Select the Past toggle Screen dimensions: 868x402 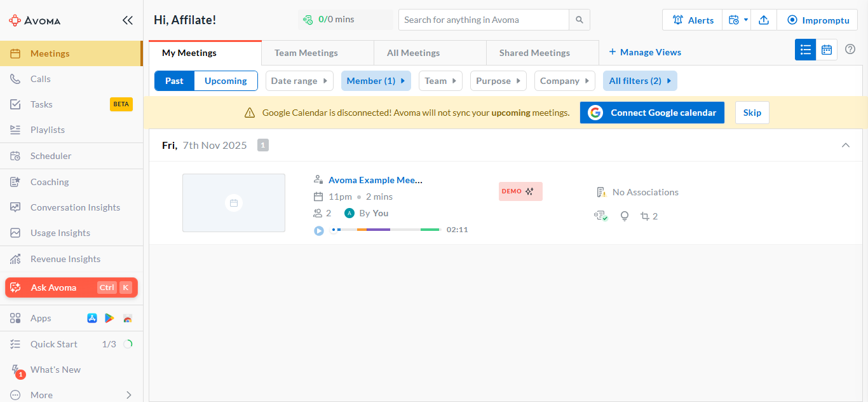point(174,81)
